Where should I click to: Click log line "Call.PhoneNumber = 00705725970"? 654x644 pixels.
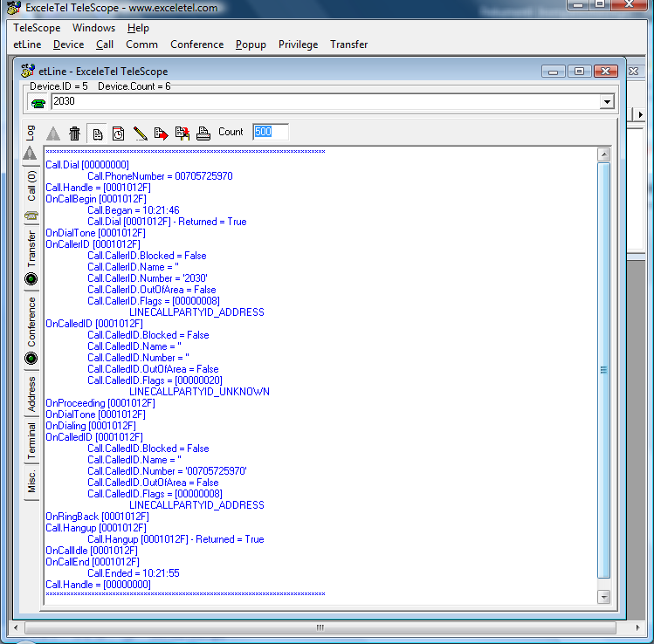[160, 176]
